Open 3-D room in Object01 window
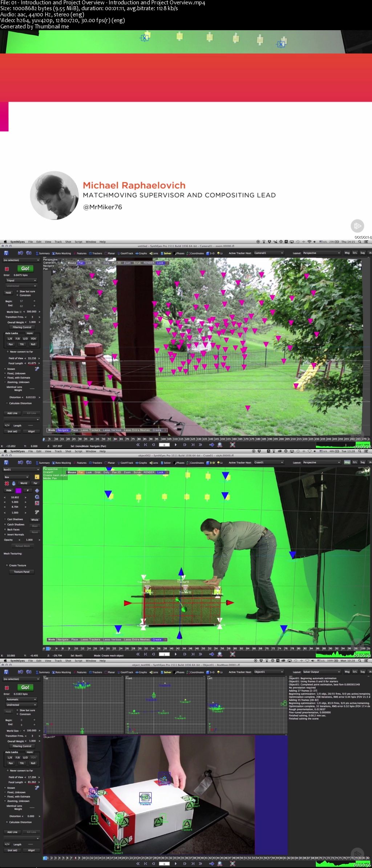Screen dimensions: 372x868 pos(211,672)
